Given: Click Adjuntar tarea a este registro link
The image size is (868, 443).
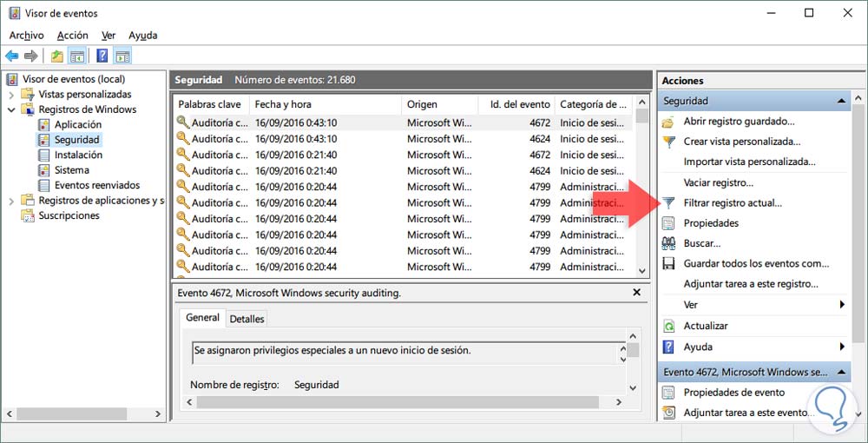Looking at the screenshot, I should 750,284.
